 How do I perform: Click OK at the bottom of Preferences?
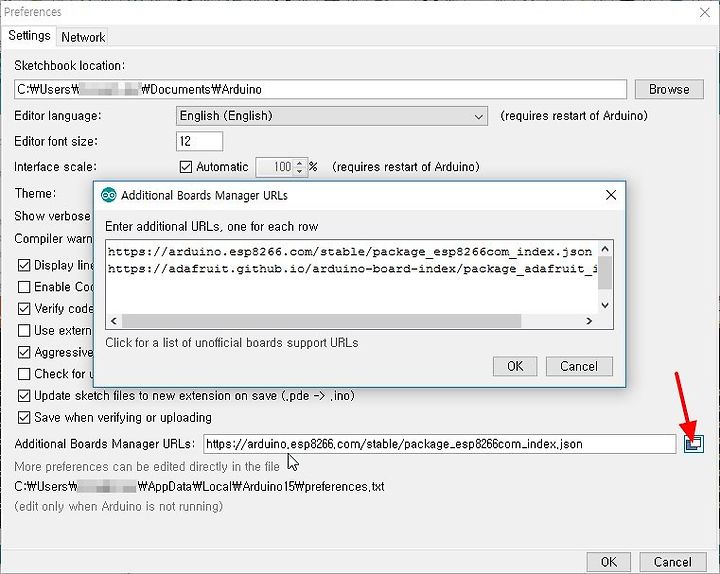click(609, 562)
